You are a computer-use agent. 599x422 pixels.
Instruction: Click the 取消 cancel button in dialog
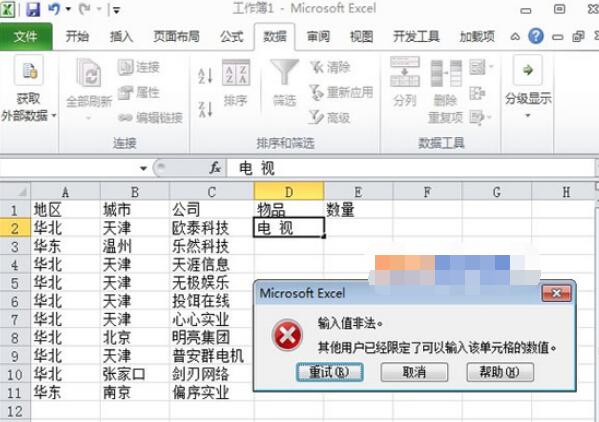click(x=414, y=372)
